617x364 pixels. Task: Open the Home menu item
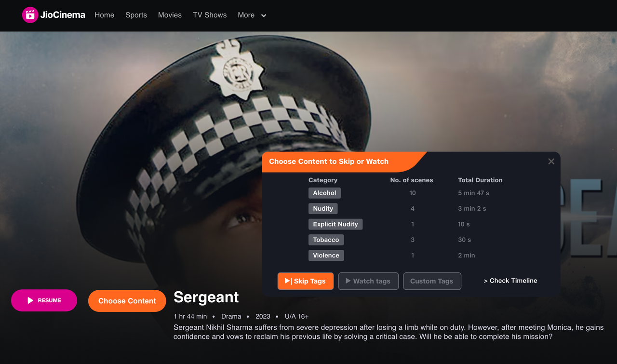point(104,15)
